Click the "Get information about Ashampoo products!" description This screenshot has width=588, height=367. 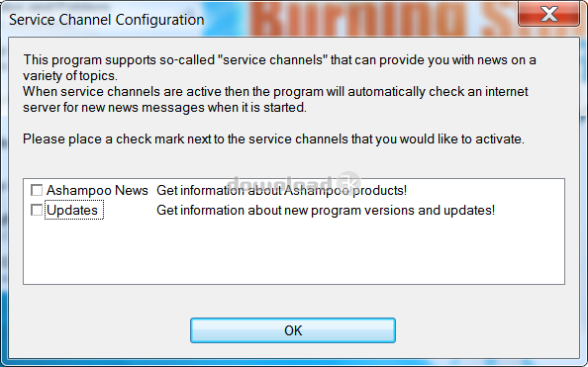pyautogui.click(x=281, y=191)
